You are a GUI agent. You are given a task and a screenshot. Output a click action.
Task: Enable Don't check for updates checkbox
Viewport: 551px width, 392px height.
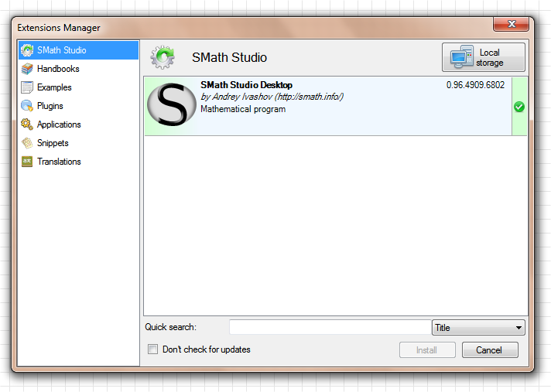153,349
